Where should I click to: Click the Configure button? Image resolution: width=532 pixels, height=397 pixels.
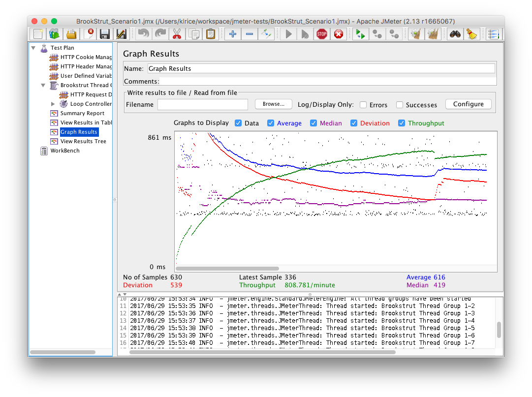tap(468, 104)
